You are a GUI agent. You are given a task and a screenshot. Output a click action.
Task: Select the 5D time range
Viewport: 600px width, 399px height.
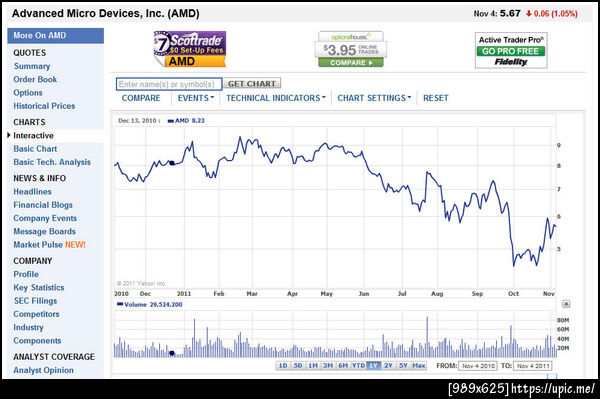[298, 366]
